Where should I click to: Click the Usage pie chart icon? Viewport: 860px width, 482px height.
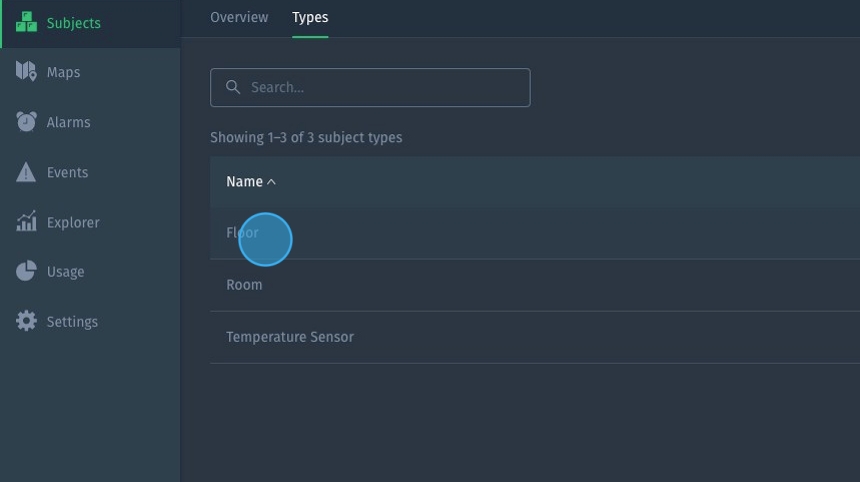coord(26,272)
